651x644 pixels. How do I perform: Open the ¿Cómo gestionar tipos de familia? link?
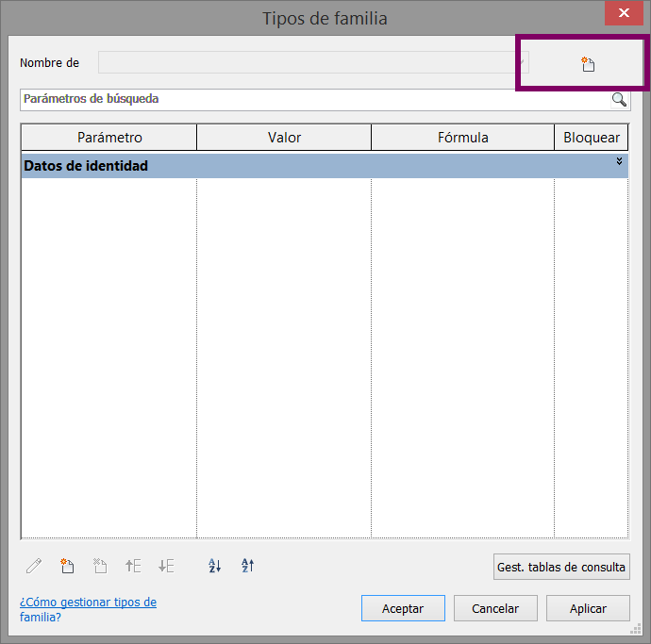tap(88, 609)
